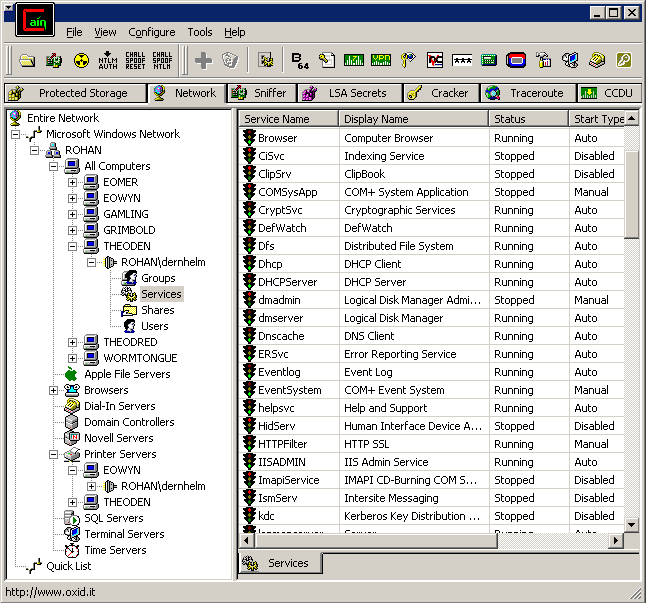Open the View menu
Viewport: 646px width, 603px height.
click(x=105, y=32)
